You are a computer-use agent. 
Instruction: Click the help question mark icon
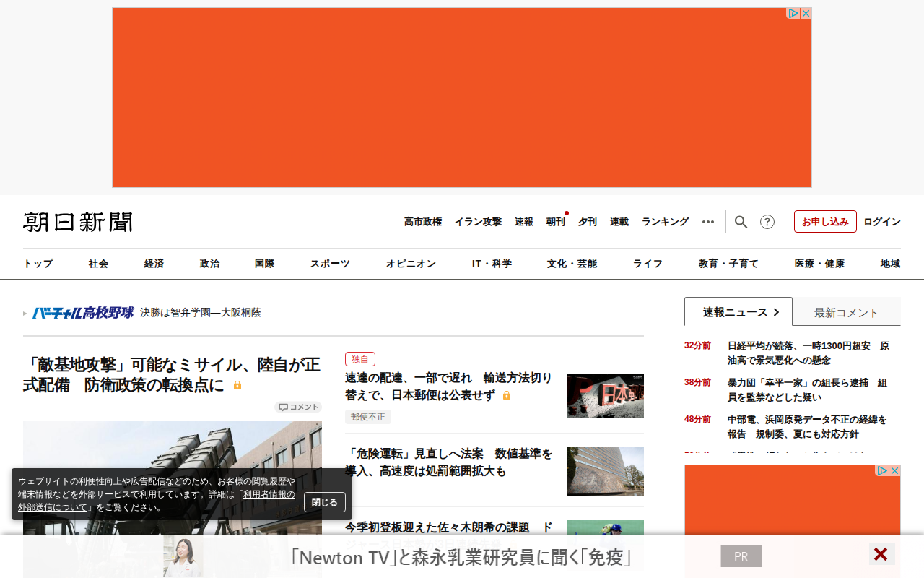click(x=767, y=221)
